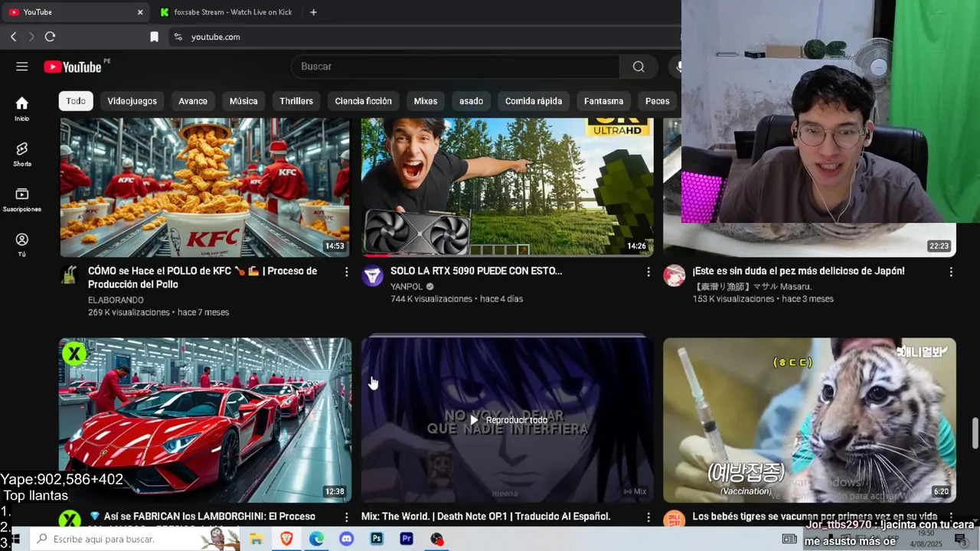Select the Videojuegos filter chip

(x=132, y=101)
